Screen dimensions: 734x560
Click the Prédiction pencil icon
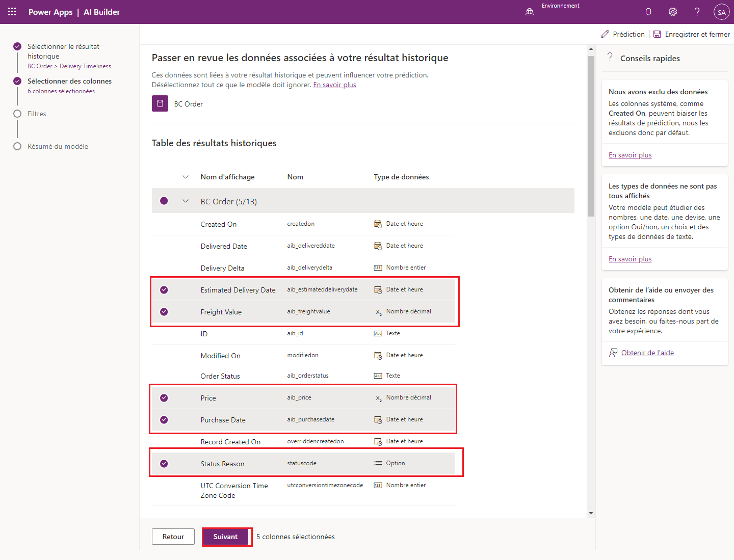point(605,34)
